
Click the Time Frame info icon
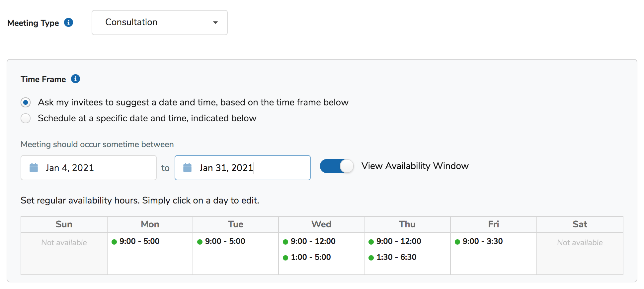click(75, 79)
